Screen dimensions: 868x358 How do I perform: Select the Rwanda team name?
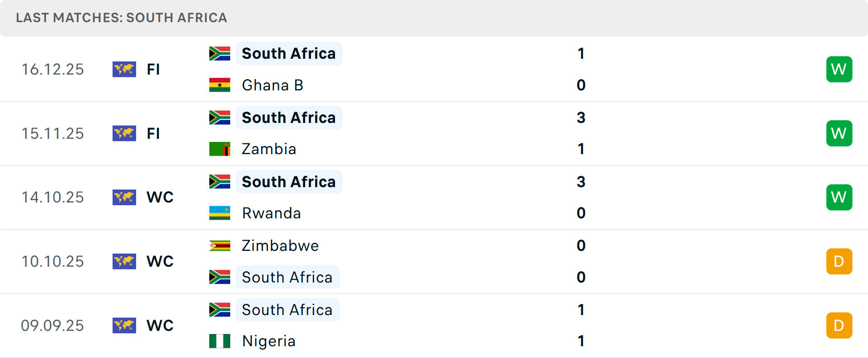(271, 213)
